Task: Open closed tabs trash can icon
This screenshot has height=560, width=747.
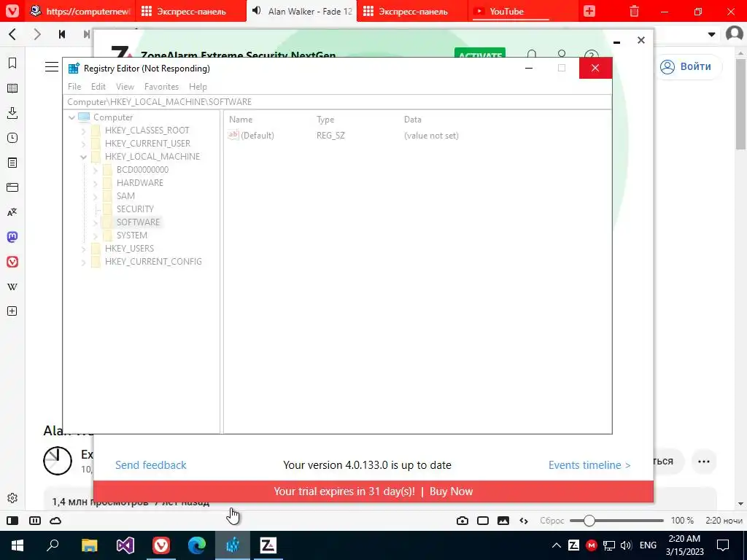Action: tap(634, 11)
